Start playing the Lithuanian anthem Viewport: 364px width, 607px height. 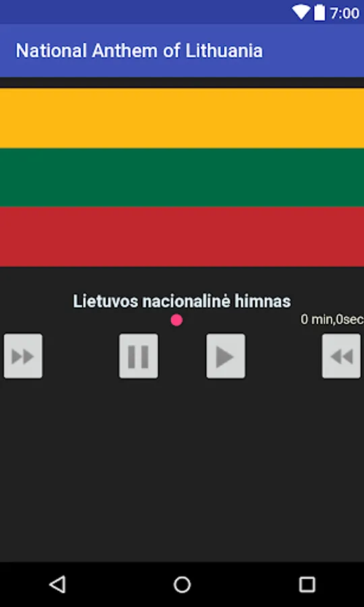[x=226, y=355]
